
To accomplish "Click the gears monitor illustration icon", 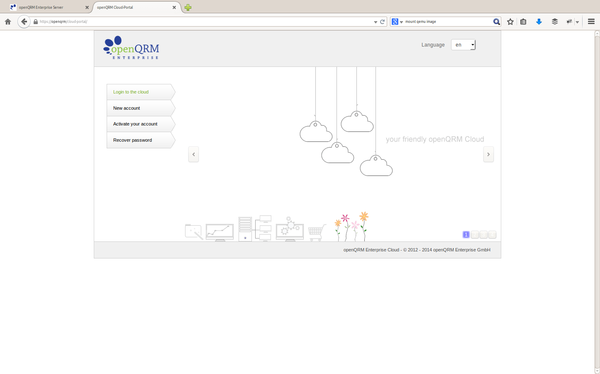I will click(x=290, y=229).
